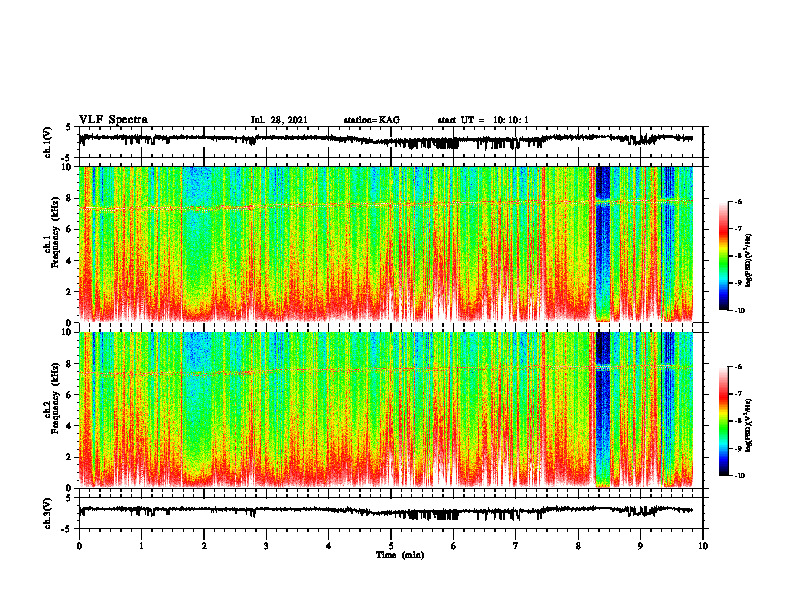
Task: Click the "-10" label on ch.1 color scale
Action: (x=739, y=311)
